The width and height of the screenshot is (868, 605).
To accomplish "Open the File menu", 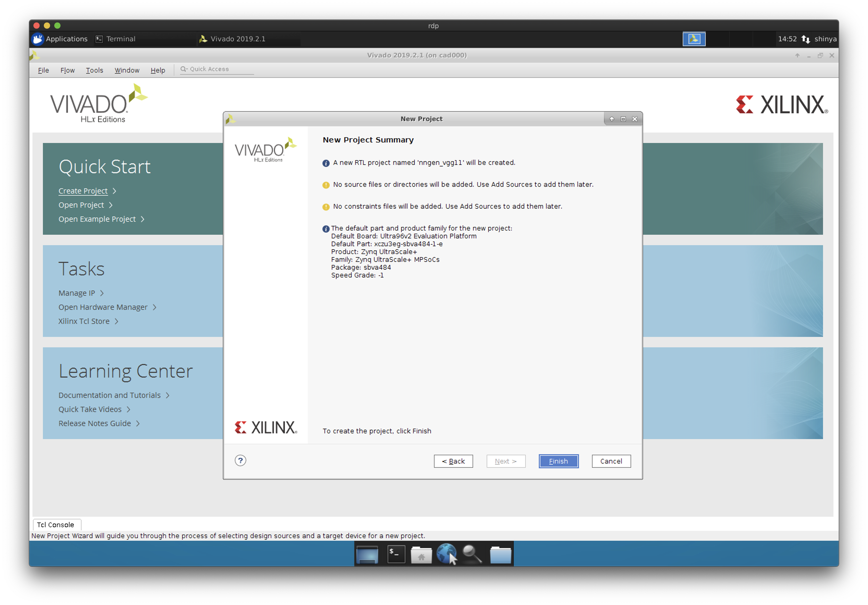I will pyautogui.click(x=44, y=70).
